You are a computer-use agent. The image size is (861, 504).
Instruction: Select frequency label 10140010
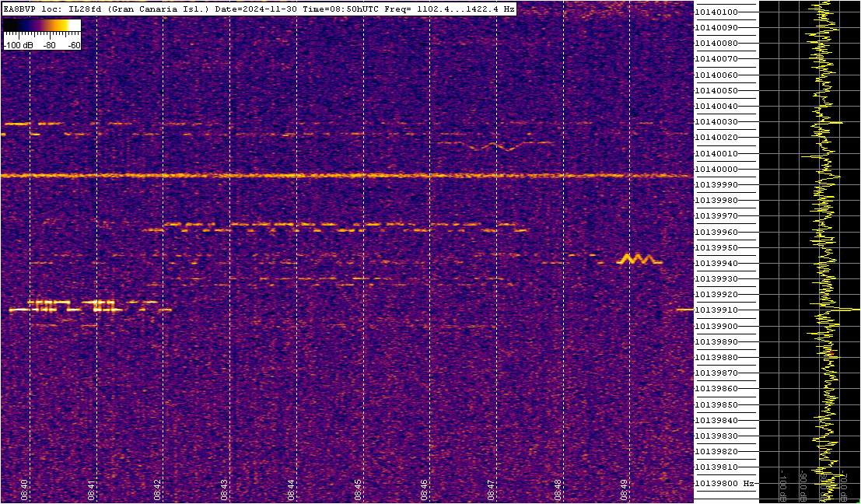point(716,154)
